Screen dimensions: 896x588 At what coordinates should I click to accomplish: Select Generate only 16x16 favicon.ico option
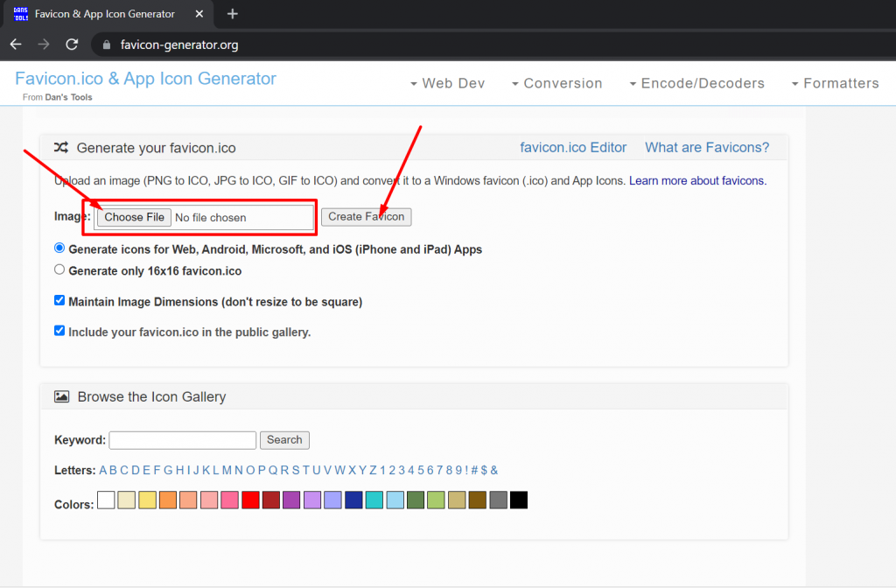[x=59, y=270]
